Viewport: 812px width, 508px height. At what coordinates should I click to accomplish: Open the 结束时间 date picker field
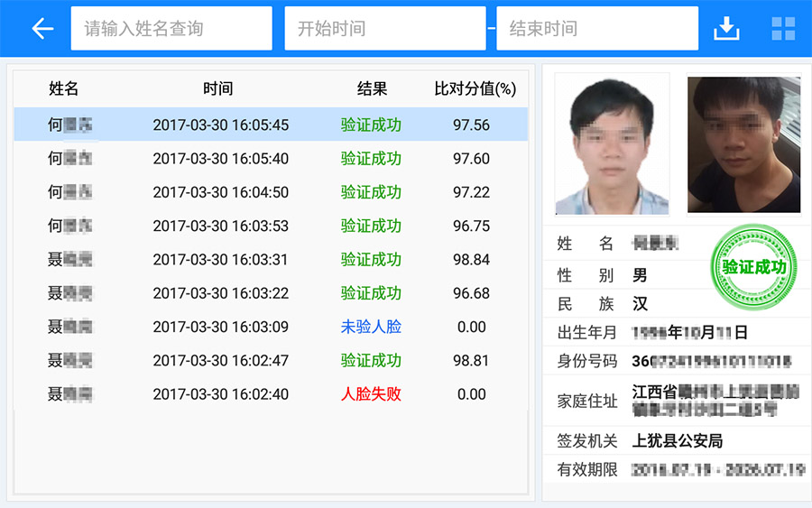click(x=597, y=29)
